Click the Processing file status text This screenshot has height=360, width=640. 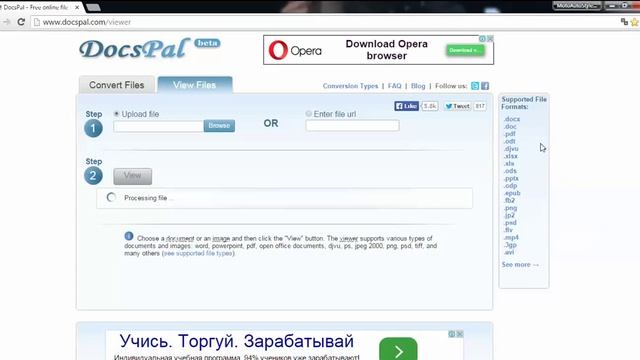tap(149, 198)
